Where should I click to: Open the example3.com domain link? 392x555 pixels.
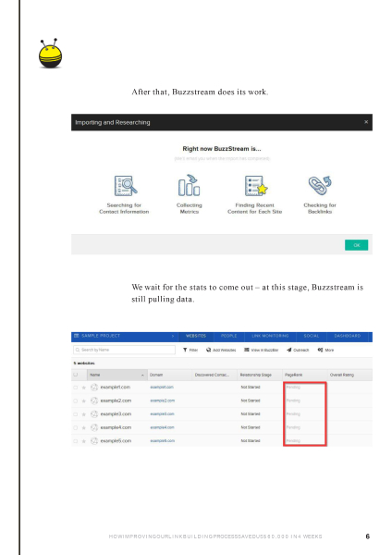click(163, 414)
